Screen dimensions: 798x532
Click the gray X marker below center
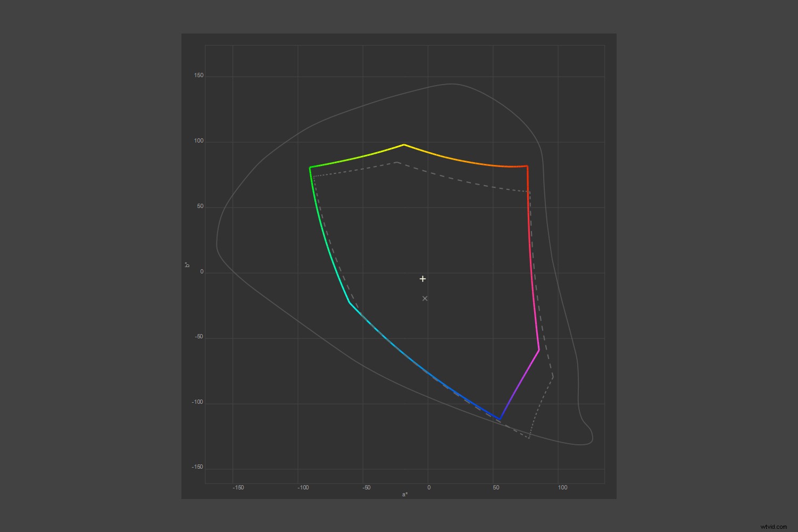point(425,298)
